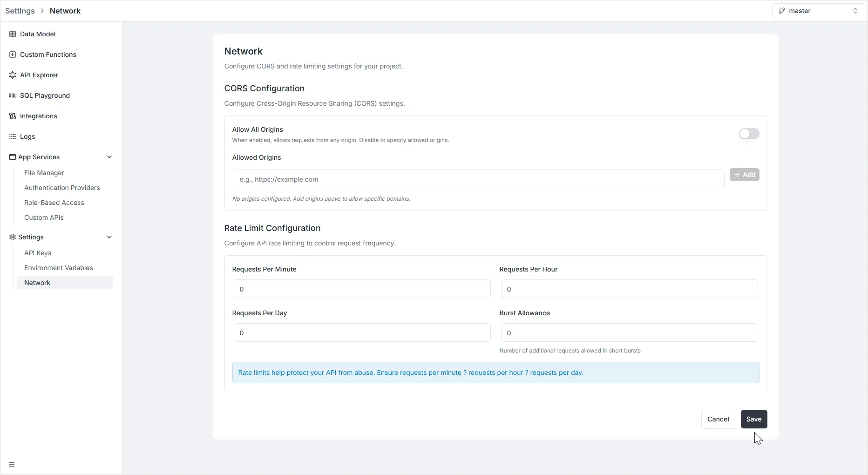The image size is (868, 475).
Task: Save the network configuration
Action: pos(753,419)
